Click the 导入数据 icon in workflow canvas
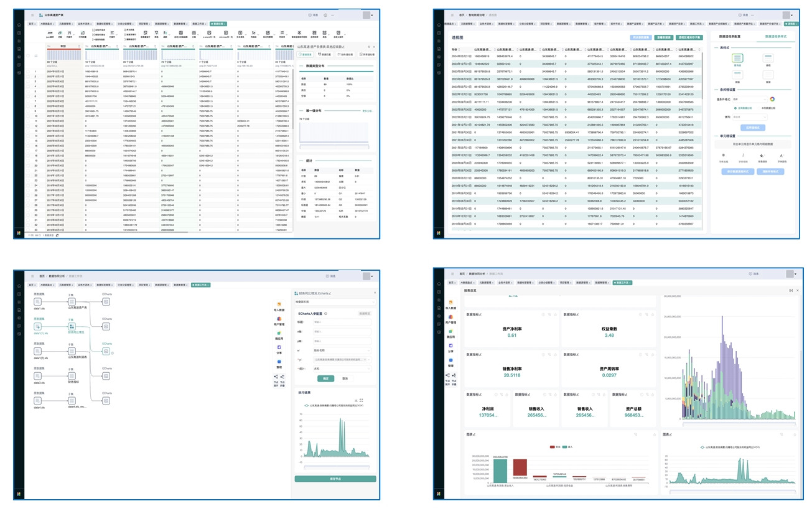 tap(278, 303)
